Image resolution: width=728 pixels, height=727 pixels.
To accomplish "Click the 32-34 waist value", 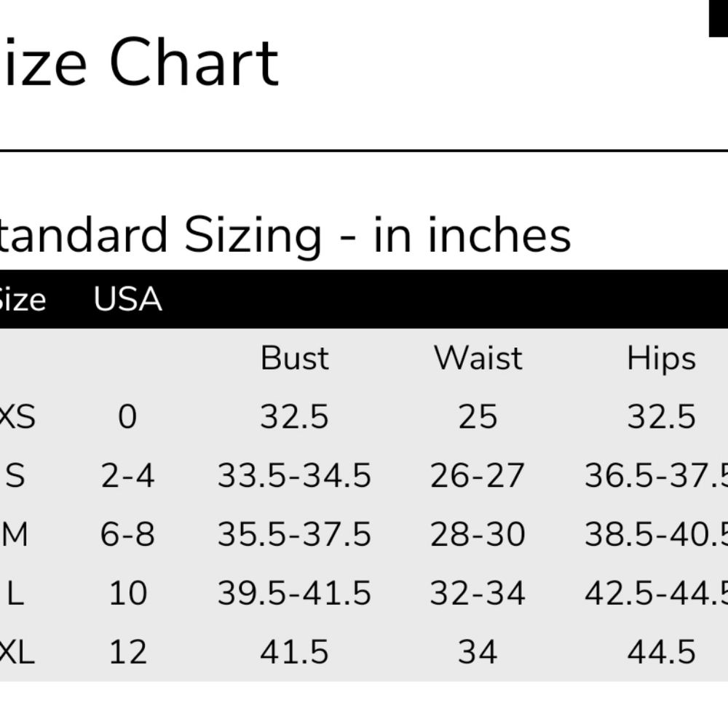I will coord(478,593).
